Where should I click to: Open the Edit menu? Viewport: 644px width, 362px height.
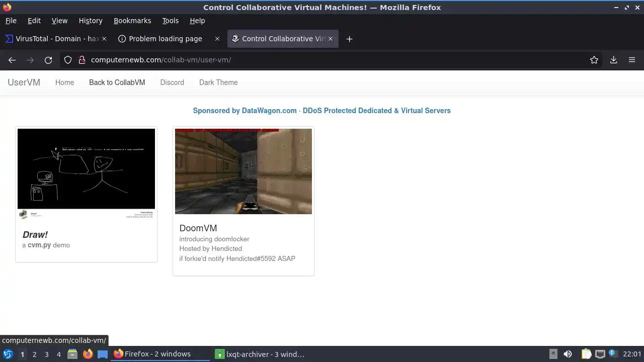(34, 21)
